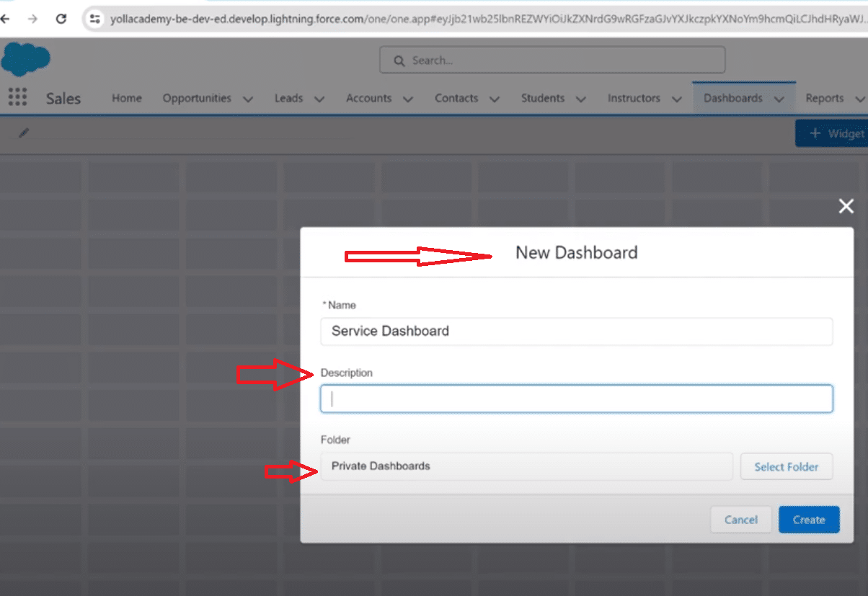Open the App Launcher grid icon
The width and height of the screenshot is (868, 596).
pos(17,97)
